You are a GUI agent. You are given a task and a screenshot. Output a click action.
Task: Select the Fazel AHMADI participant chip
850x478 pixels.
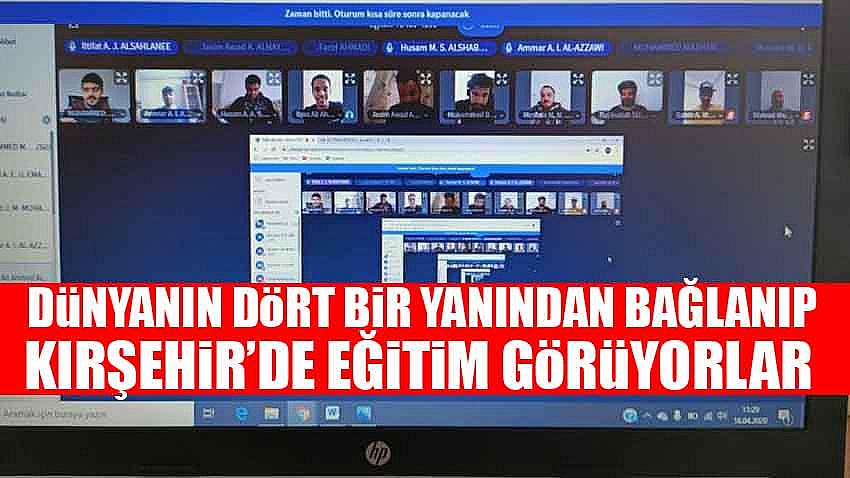coord(340,47)
